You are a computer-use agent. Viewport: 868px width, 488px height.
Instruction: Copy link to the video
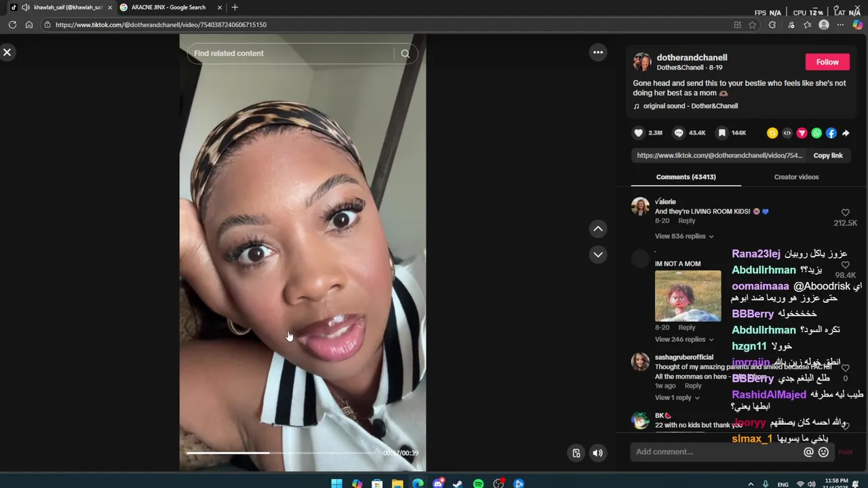[x=828, y=155]
